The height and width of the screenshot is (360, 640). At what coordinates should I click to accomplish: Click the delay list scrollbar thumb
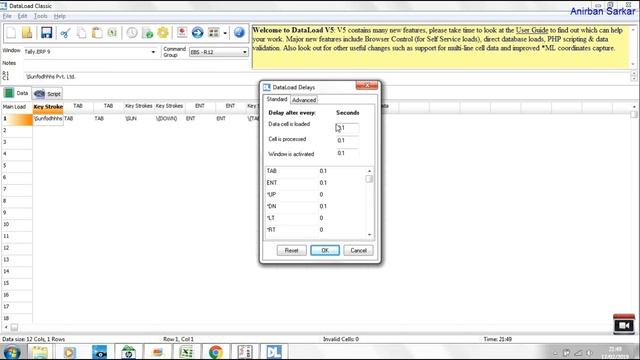tap(369, 179)
